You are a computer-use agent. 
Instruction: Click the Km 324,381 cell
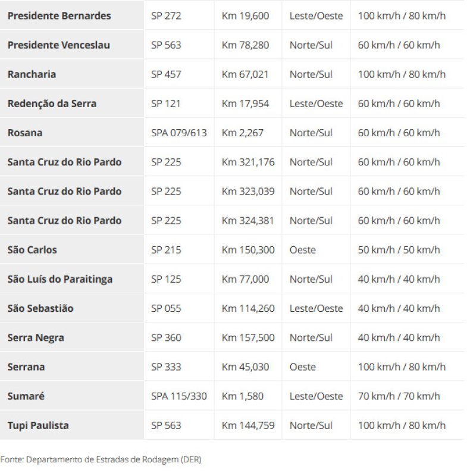point(248,220)
